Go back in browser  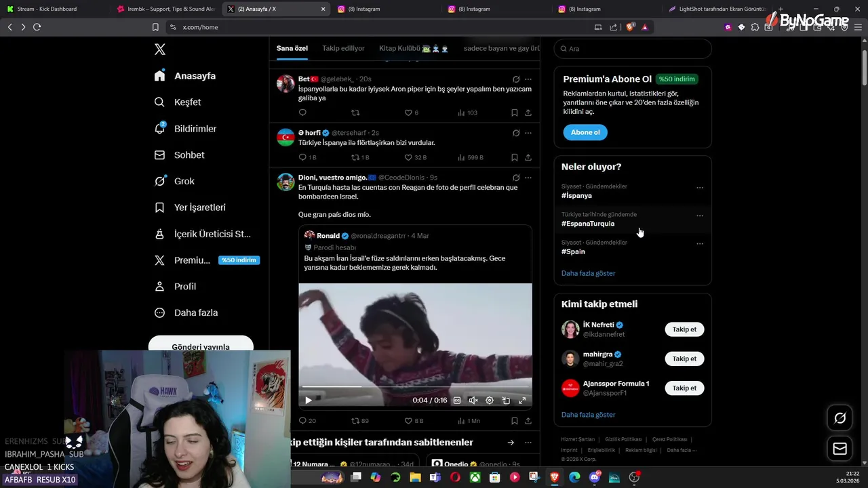(x=9, y=27)
